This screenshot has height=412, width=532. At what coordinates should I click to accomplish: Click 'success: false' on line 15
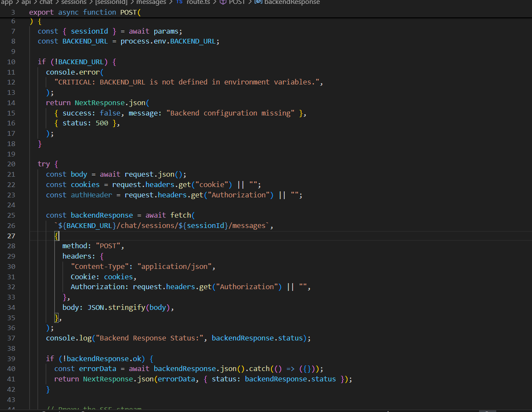tap(91, 113)
